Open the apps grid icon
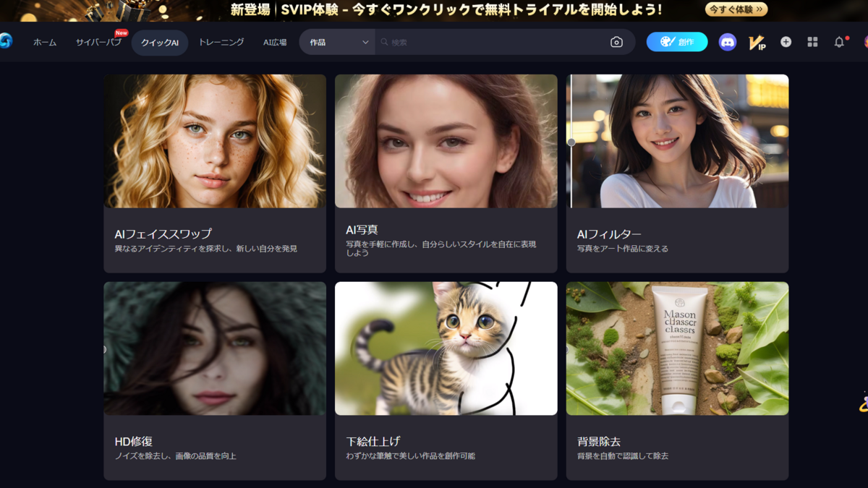868x488 pixels. 812,42
